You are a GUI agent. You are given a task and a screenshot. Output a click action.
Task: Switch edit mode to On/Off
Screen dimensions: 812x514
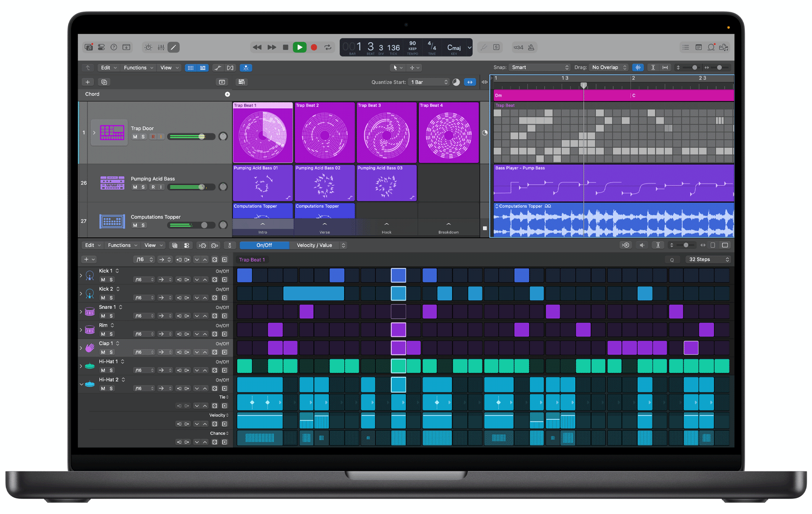(264, 245)
